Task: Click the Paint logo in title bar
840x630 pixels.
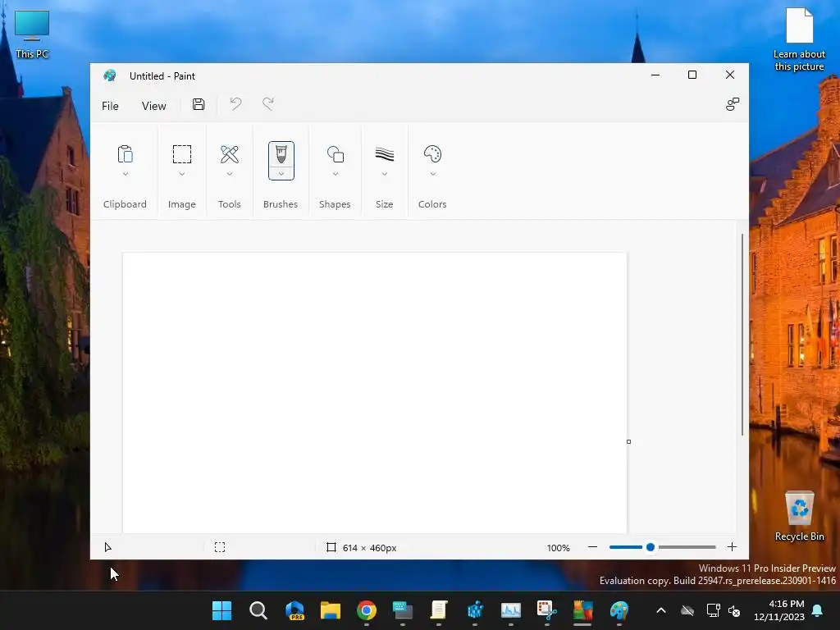Action: click(x=110, y=75)
